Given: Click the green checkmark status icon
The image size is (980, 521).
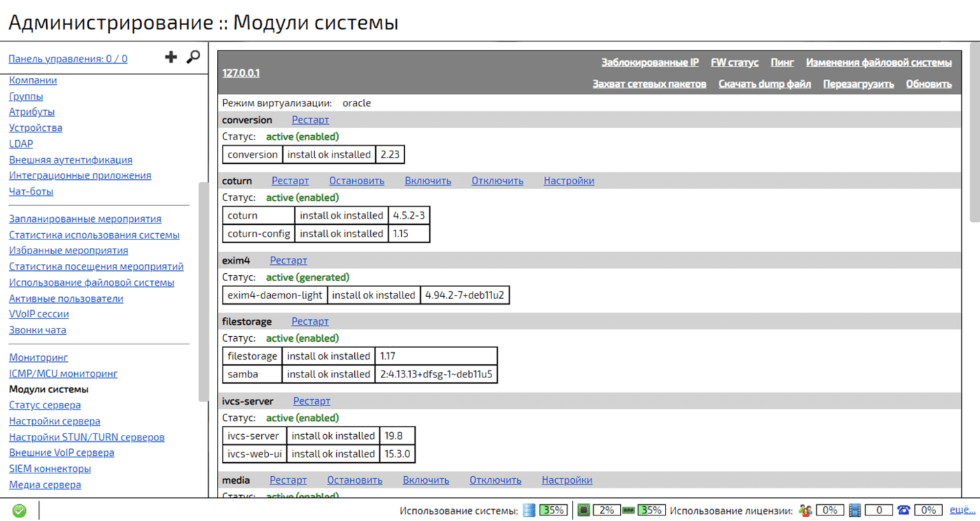Looking at the screenshot, I should click(20, 510).
